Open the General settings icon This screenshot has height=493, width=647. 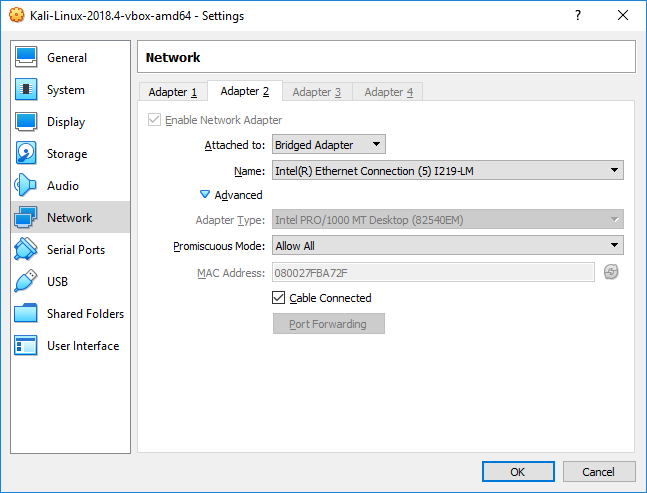(27, 58)
